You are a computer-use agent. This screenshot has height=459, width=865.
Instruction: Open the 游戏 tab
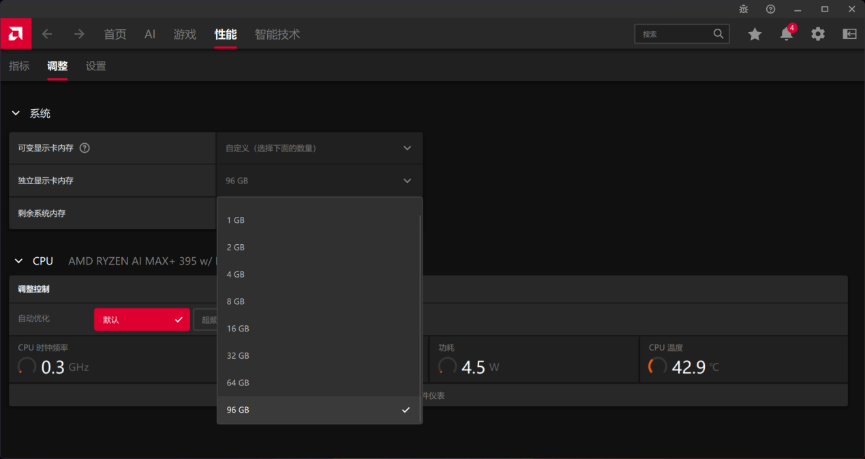click(x=185, y=34)
